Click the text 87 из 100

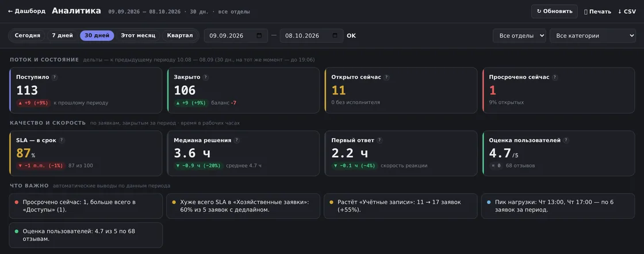[80, 166]
